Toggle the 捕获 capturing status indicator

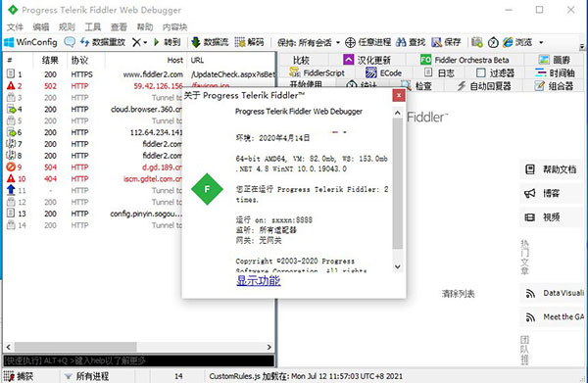[x=19, y=376]
